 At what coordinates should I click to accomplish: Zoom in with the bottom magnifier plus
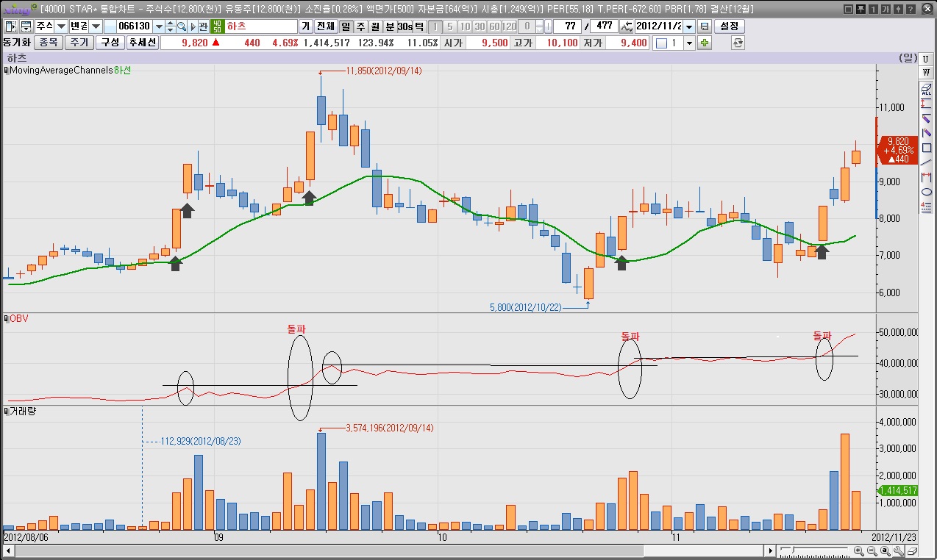coord(859,550)
